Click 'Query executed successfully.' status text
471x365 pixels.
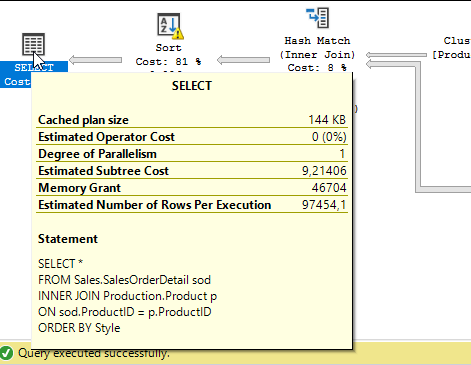[x=94, y=353]
